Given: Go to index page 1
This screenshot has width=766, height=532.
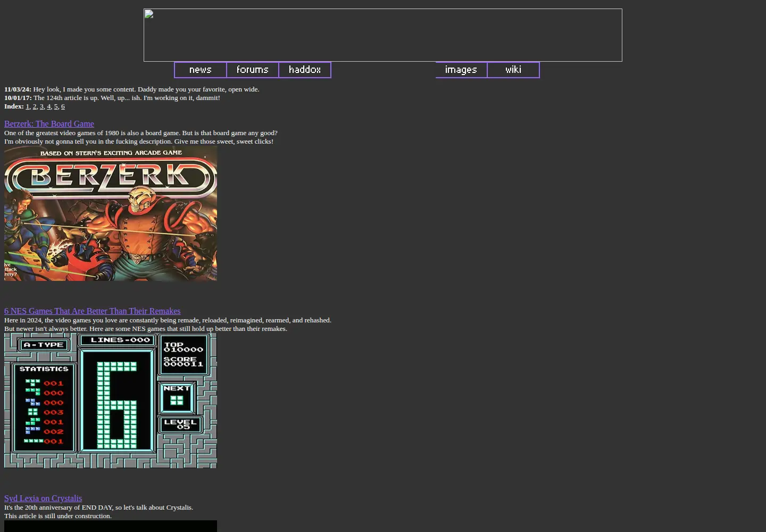Looking at the screenshot, I should 28,106.
